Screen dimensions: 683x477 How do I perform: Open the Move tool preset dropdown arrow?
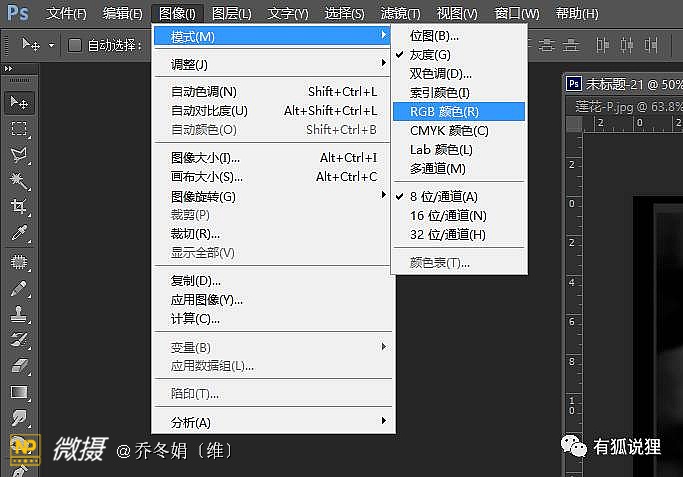(x=51, y=46)
